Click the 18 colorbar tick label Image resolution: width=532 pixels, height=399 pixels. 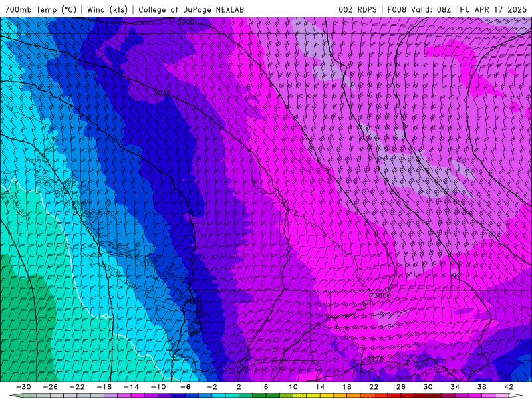(347, 387)
